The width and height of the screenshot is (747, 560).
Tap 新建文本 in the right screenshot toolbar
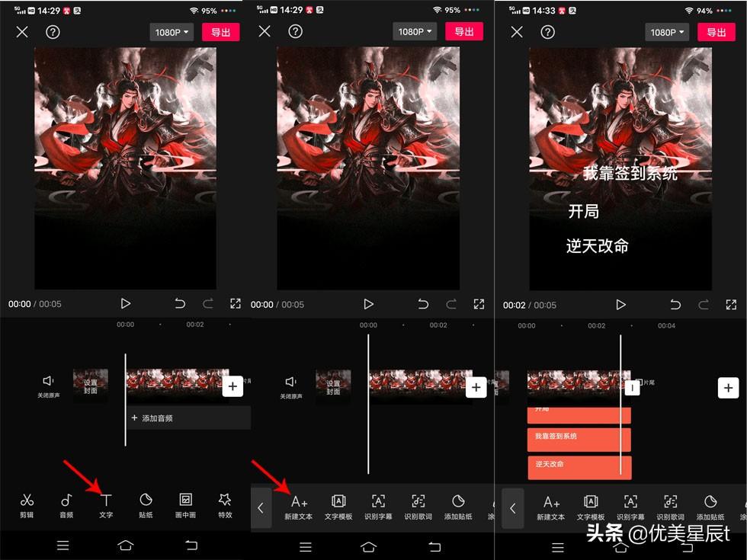pyautogui.click(x=550, y=507)
